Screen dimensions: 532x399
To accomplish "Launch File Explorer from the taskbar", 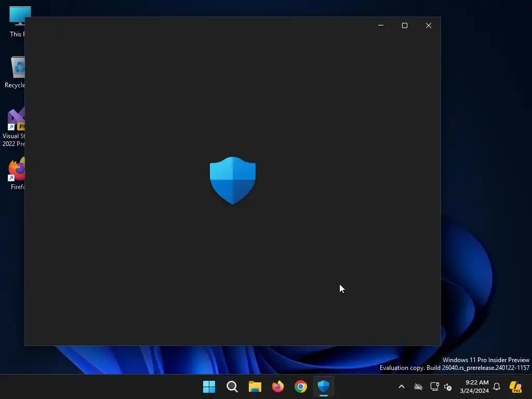I will click(255, 387).
